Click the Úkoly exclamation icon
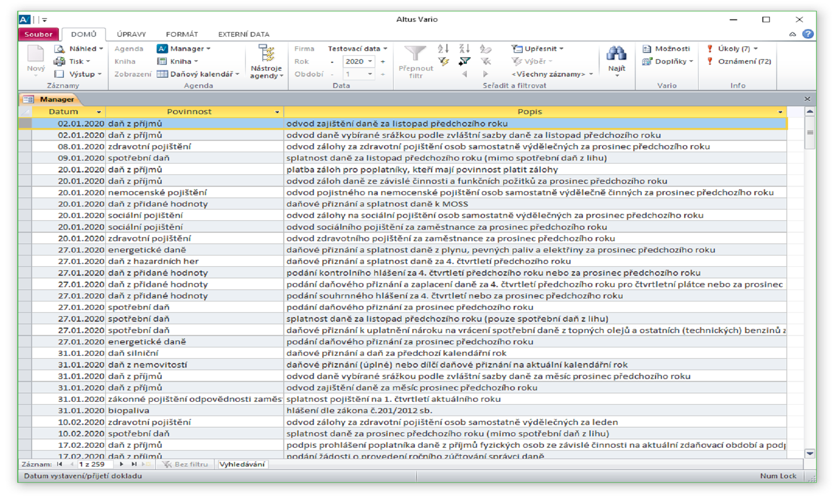Image resolution: width=835 pixels, height=504 pixels. click(x=710, y=48)
